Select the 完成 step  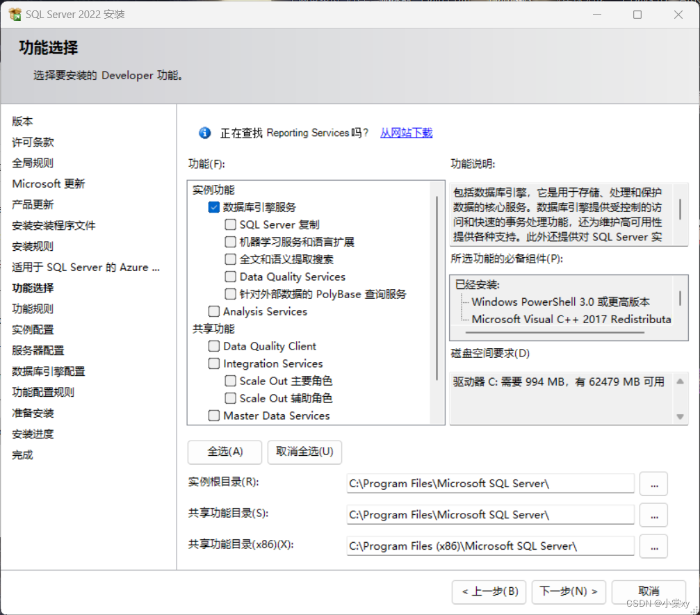tap(22, 455)
